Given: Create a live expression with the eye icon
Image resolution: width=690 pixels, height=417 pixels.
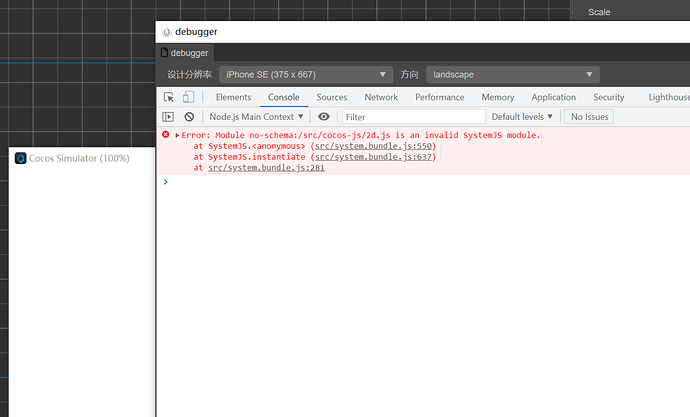Looking at the screenshot, I should pos(324,117).
